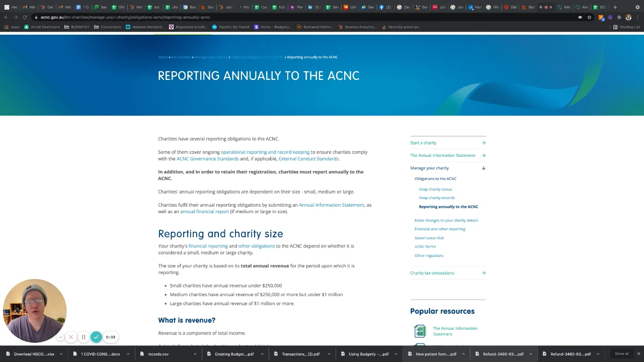Click the browser address bar URL
Screen dimensions: 644x362
[125, 17]
